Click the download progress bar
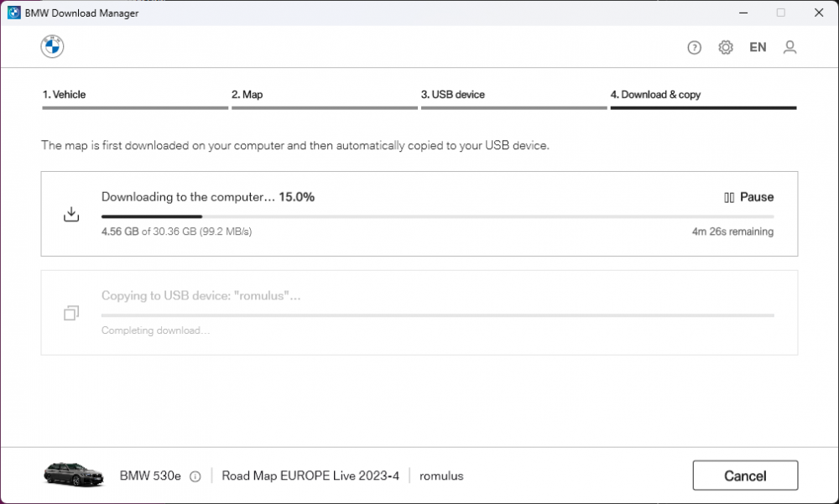The image size is (839, 504). [437, 216]
